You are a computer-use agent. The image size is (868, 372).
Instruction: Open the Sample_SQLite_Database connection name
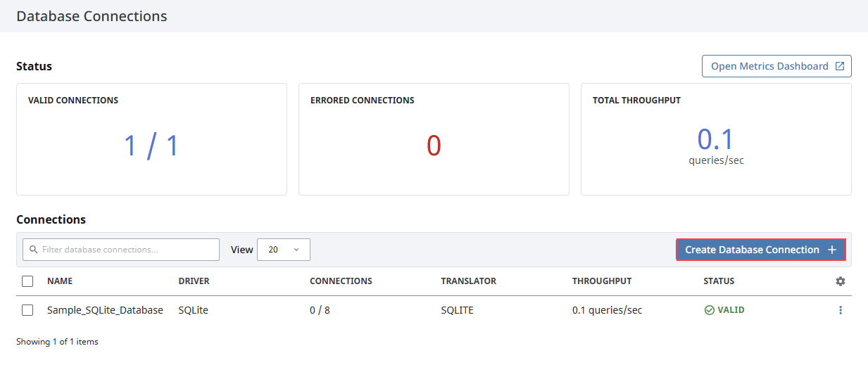(x=105, y=310)
